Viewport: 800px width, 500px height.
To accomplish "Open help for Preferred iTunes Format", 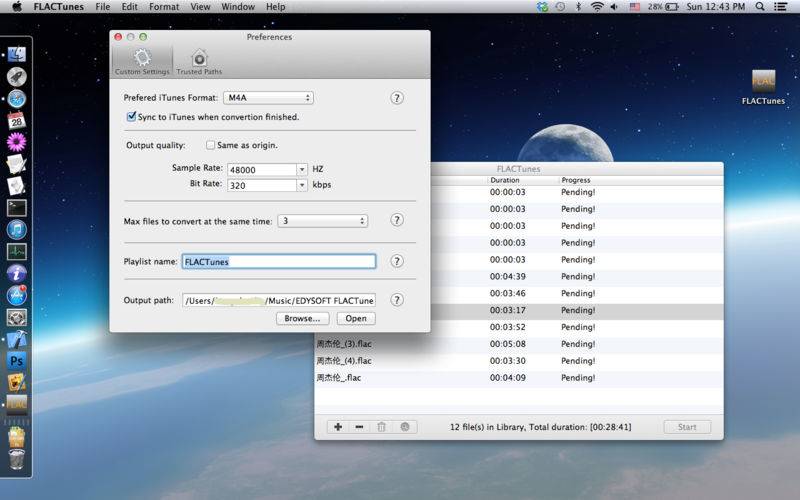I will (397, 97).
